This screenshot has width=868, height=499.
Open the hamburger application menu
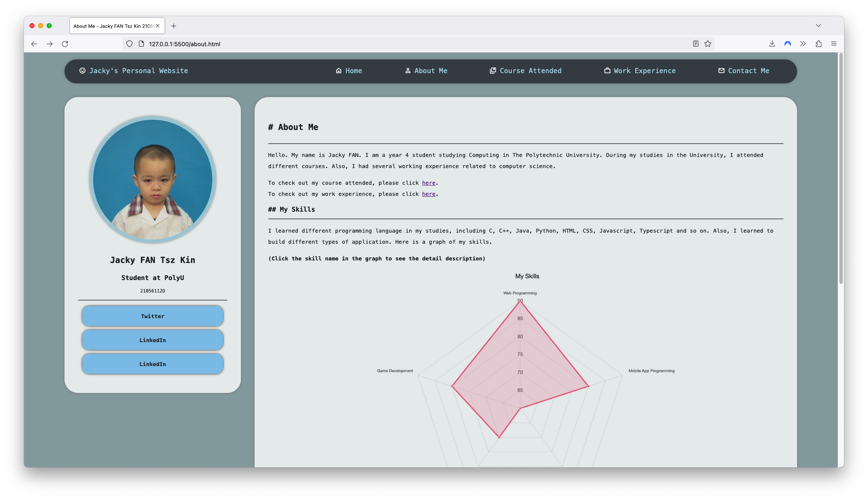(833, 44)
